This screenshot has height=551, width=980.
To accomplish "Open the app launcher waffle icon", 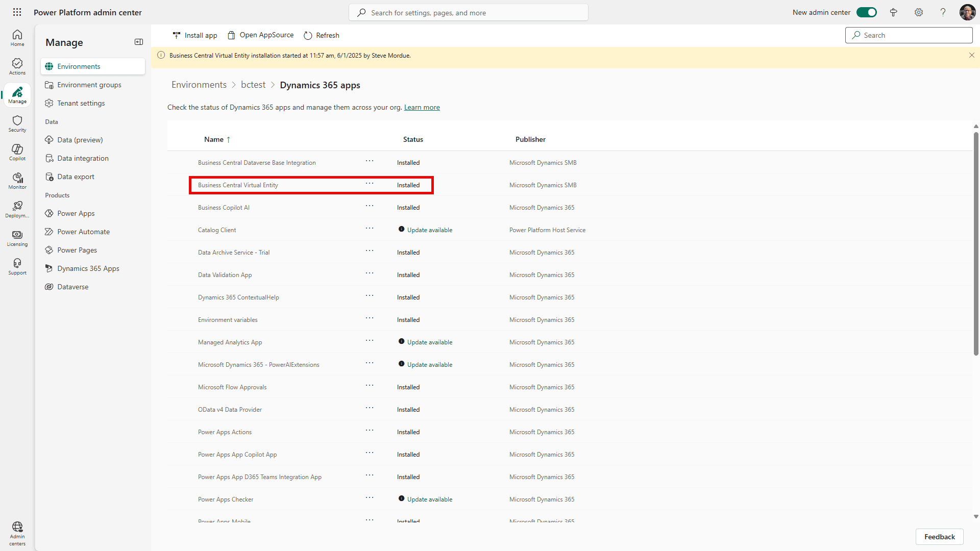I will (x=17, y=12).
